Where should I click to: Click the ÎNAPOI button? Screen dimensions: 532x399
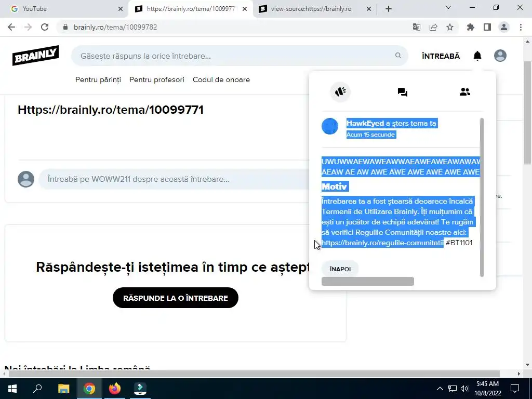click(340, 269)
